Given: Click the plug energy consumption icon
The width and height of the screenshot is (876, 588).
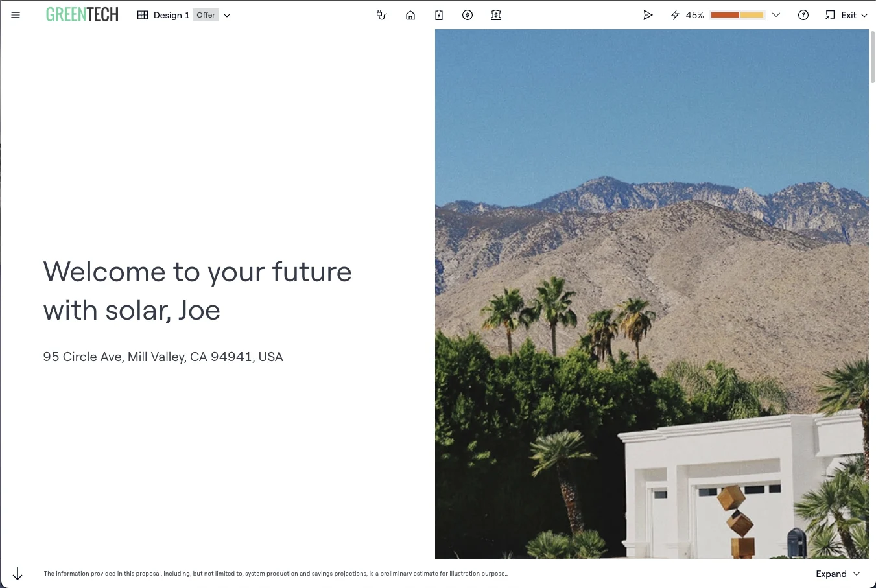Looking at the screenshot, I should coord(382,15).
